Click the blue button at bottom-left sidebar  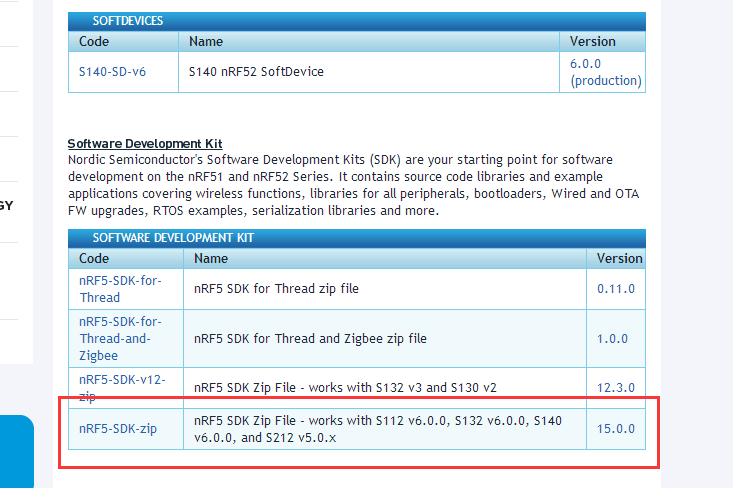point(16,452)
